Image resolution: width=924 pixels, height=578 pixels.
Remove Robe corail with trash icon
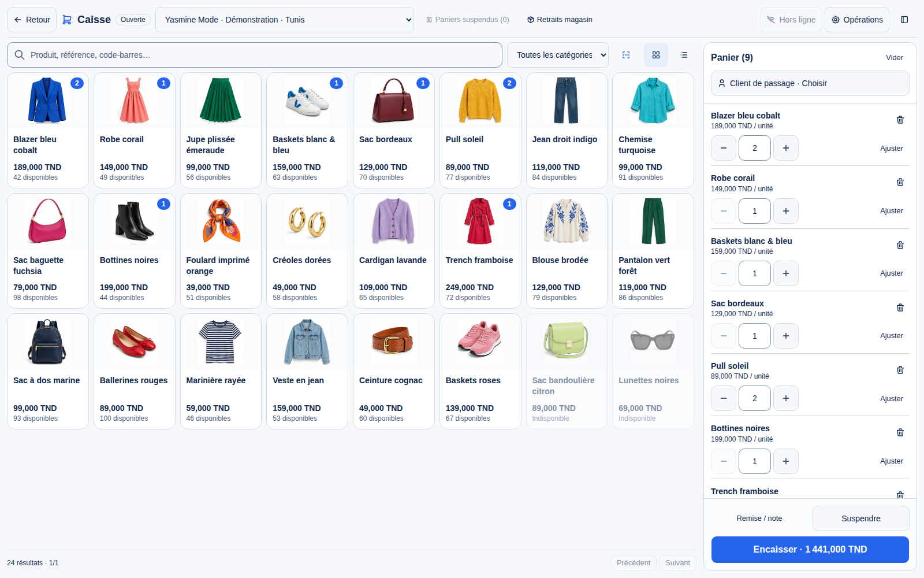[x=900, y=182]
